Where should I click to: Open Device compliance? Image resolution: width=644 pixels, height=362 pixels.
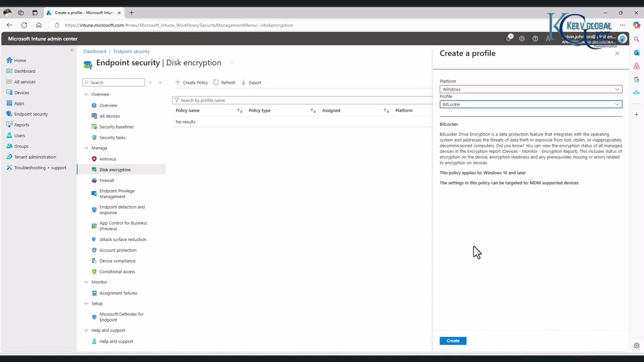[117, 261]
